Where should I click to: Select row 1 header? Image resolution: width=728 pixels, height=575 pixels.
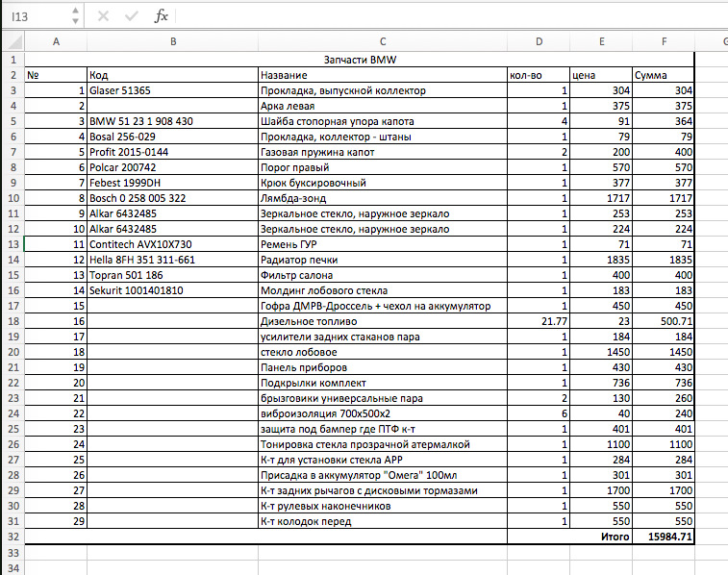pyautogui.click(x=13, y=60)
